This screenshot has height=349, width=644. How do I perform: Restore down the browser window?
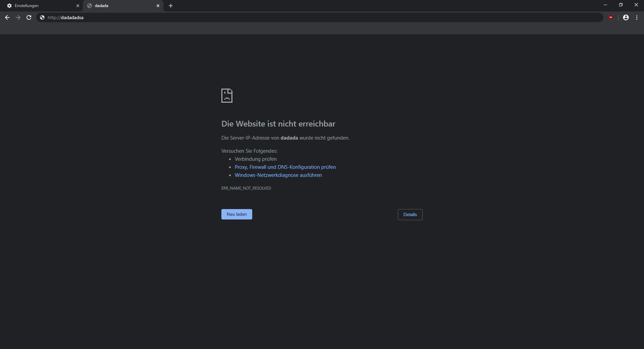621,5
